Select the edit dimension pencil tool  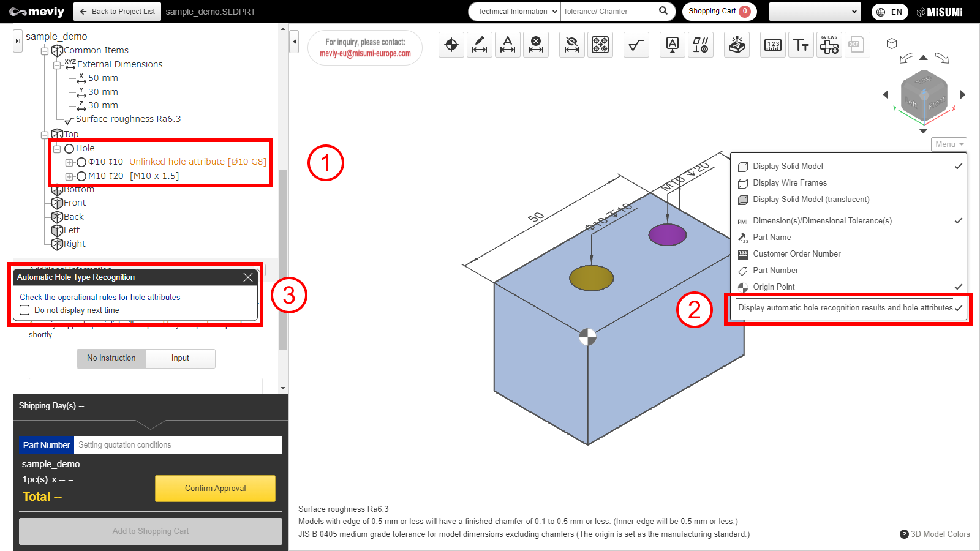click(480, 45)
